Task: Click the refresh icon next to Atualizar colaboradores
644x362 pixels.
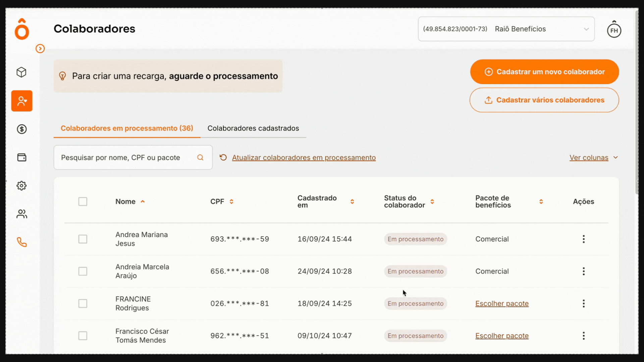Action: pyautogui.click(x=223, y=157)
